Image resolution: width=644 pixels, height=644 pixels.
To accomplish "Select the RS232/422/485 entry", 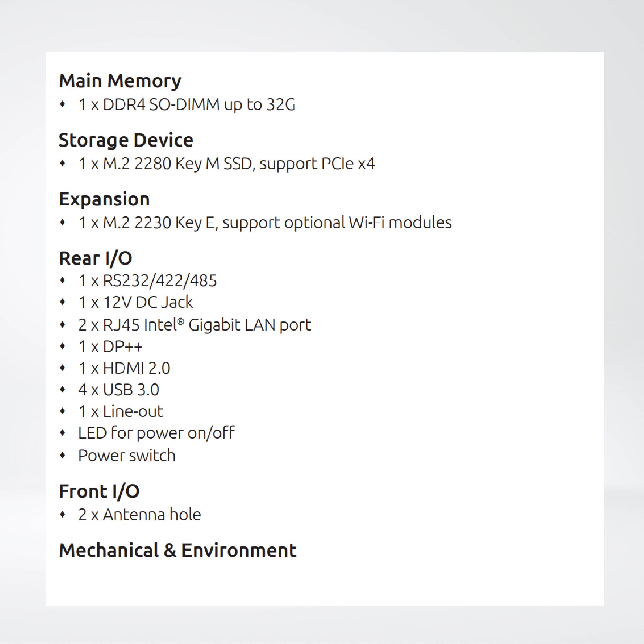I will point(147,281).
